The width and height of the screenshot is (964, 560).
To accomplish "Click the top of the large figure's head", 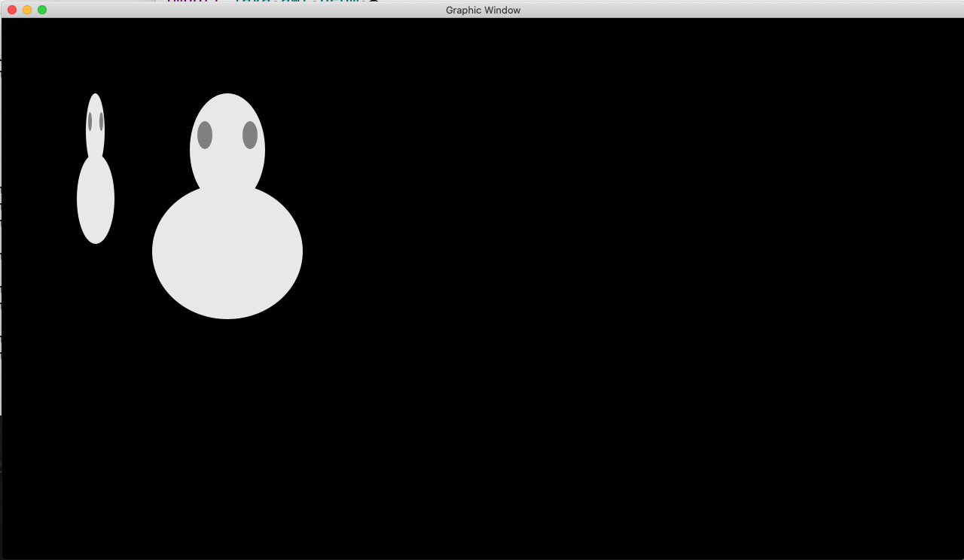I will coord(227,101).
